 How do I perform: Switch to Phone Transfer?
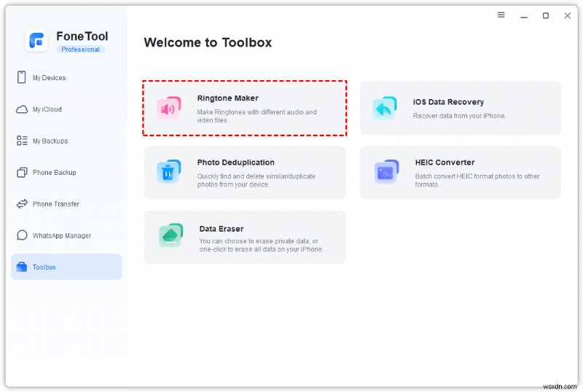point(66,204)
